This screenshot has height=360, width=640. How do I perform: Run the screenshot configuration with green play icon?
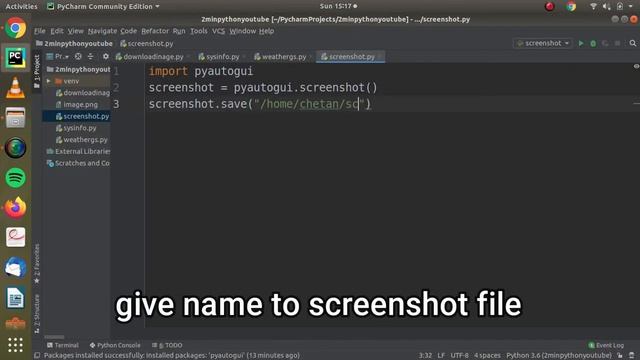pyautogui.click(x=581, y=43)
